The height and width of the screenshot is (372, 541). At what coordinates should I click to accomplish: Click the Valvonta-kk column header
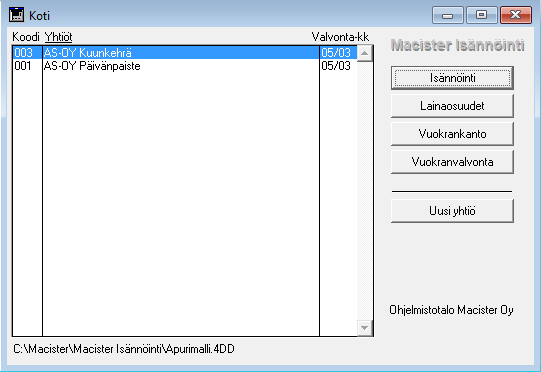pyautogui.click(x=340, y=37)
